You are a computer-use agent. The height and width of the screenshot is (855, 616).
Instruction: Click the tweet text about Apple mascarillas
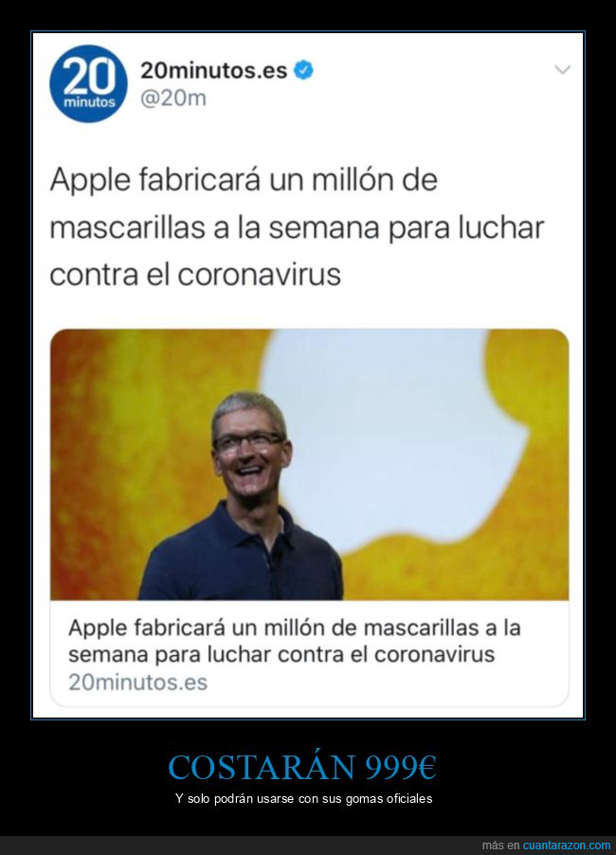coord(297,227)
